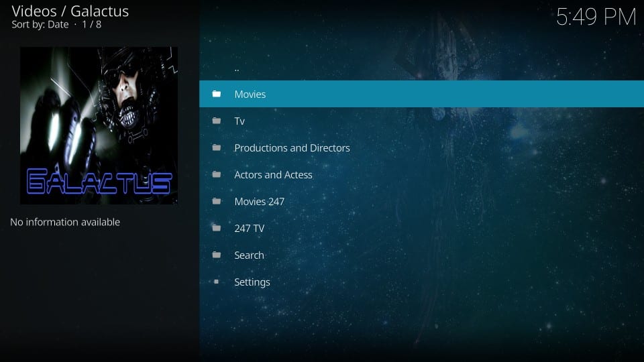Screen dimensions: 644x362
Task: Select the Movies list entry
Action: tap(421, 94)
